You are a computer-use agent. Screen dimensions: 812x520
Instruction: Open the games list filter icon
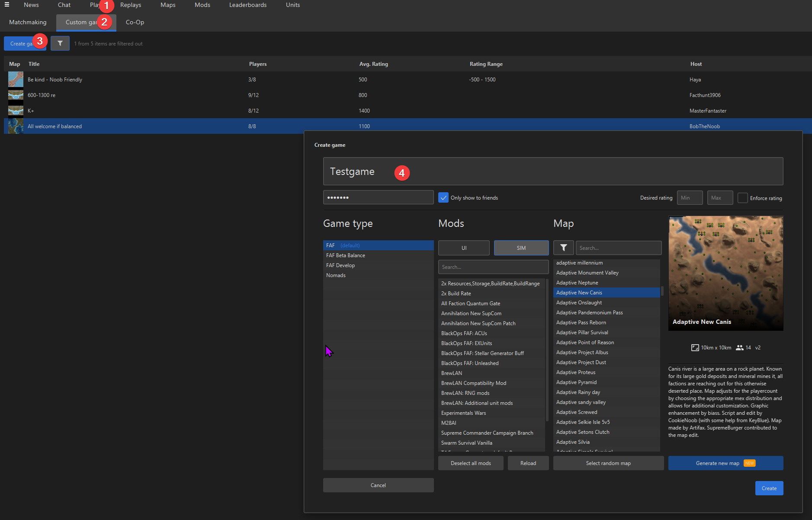coord(60,43)
